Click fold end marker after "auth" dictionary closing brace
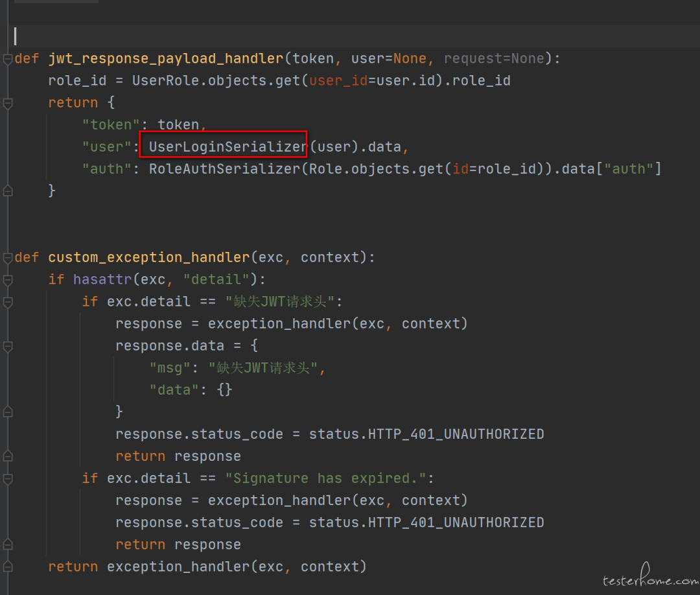 coord(8,191)
